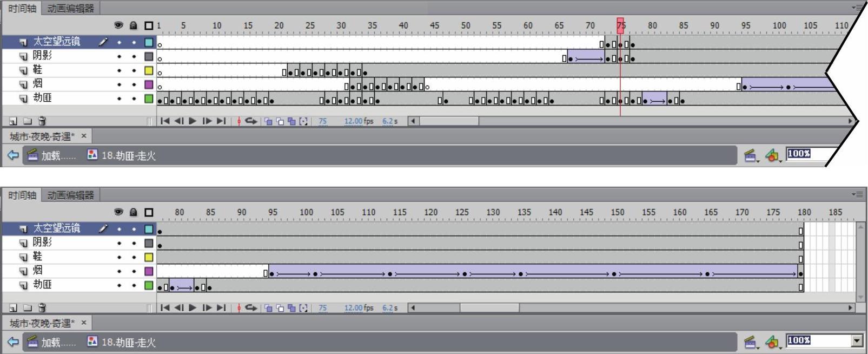Viewport: 868px width, 354px height.
Task: Bottom panel: open edit symbols dropdown icon
Action: click(773, 342)
